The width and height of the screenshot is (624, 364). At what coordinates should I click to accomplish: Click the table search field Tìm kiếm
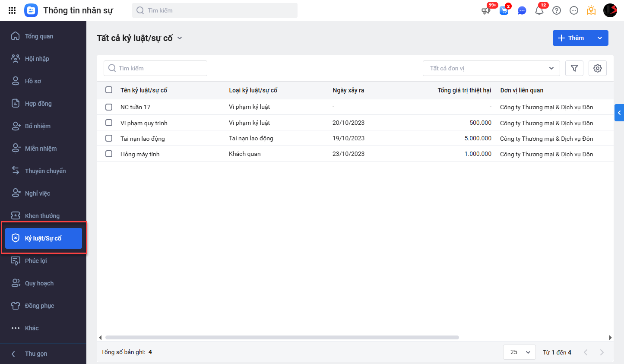click(x=155, y=68)
